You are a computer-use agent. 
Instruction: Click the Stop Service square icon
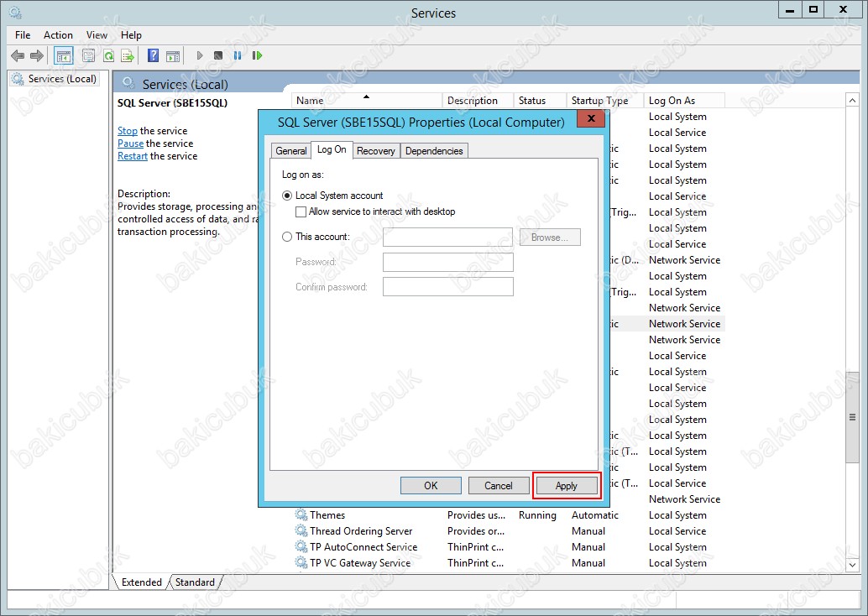218,55
